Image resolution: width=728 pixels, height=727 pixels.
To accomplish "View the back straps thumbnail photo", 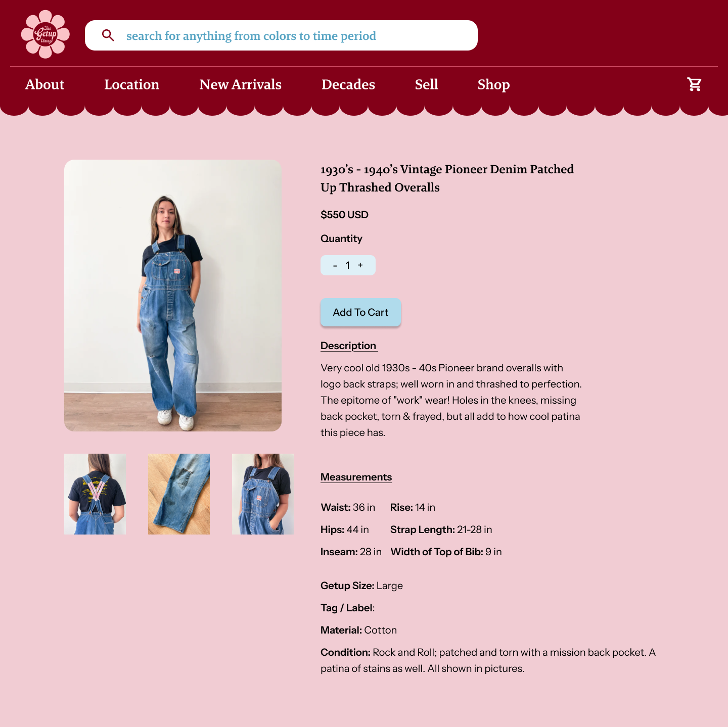I will click(95, 494).
